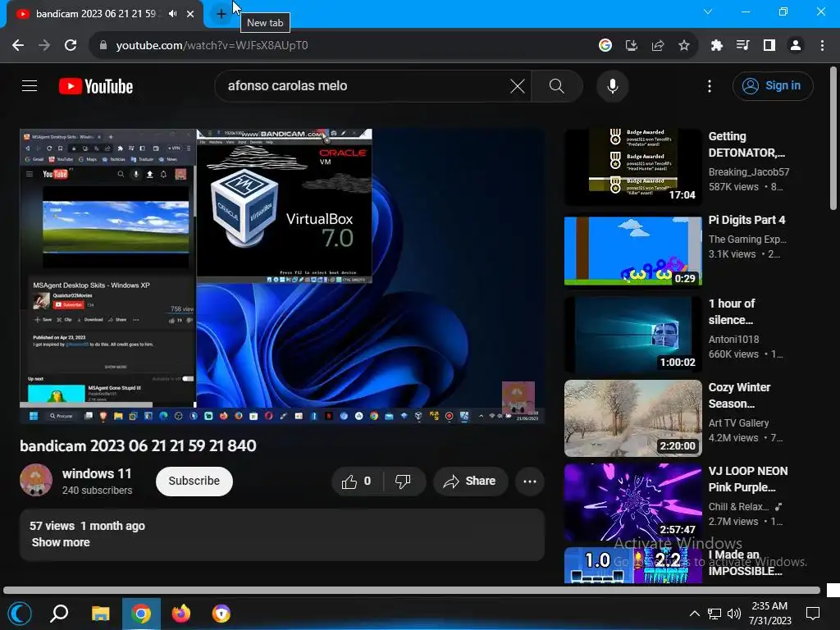
Task: Open the Extensions puzzle icon
Action: pyautogui.click(x=717, y=46)
